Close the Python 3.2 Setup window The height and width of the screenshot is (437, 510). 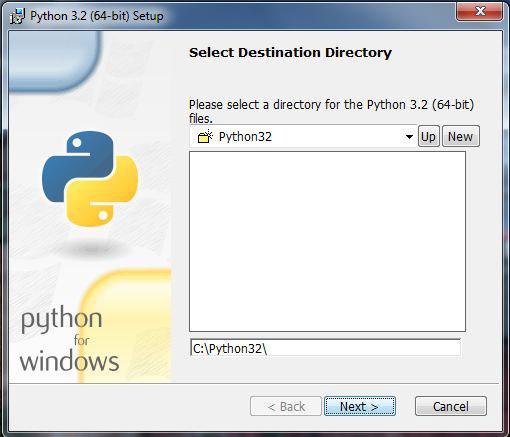click(x=479, y=11)
